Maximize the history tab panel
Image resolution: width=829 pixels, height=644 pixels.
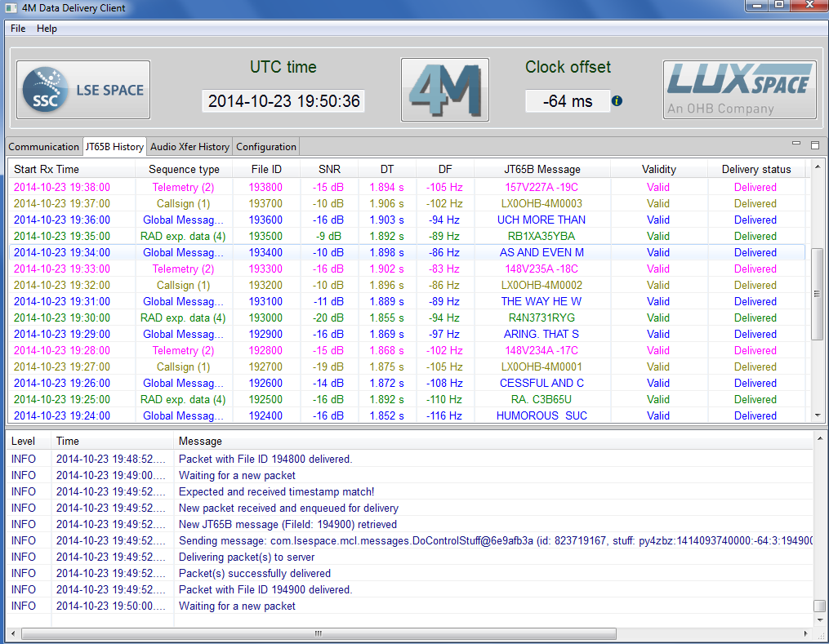[814, 144]
